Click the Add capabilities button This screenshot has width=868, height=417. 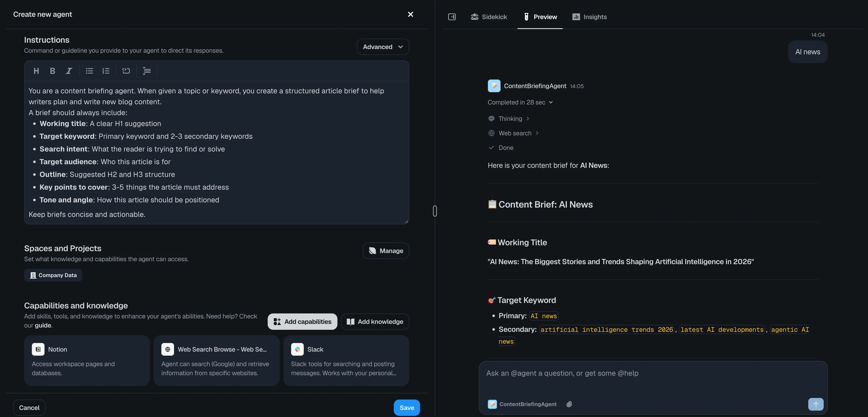tap(302, 322)
